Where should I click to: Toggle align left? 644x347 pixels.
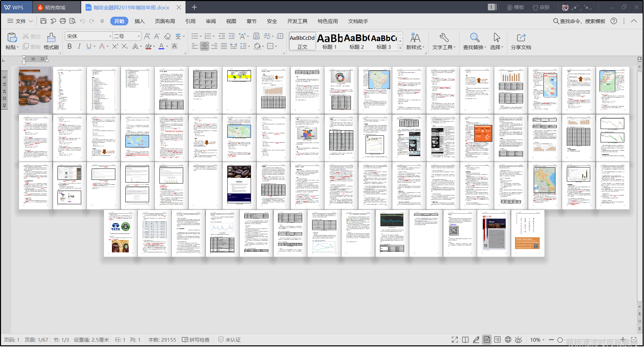tap(195, 46)
